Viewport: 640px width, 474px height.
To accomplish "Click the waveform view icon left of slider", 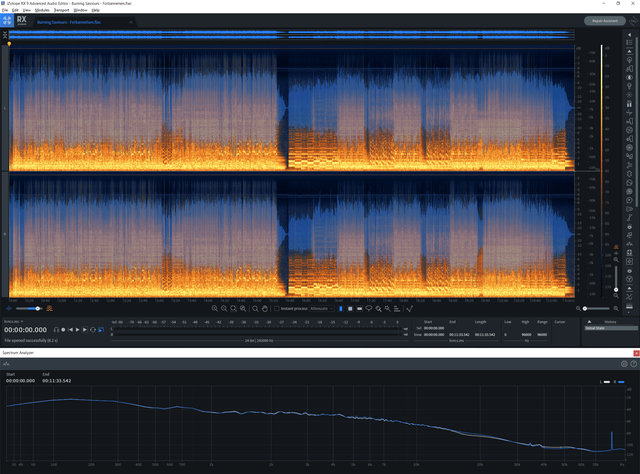I will click(9, 309).
